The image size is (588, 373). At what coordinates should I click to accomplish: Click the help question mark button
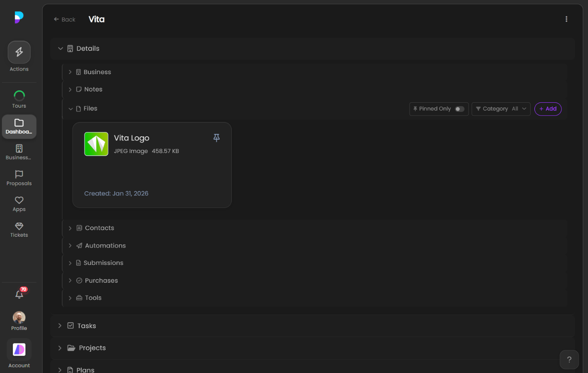(x=569, y=360)
